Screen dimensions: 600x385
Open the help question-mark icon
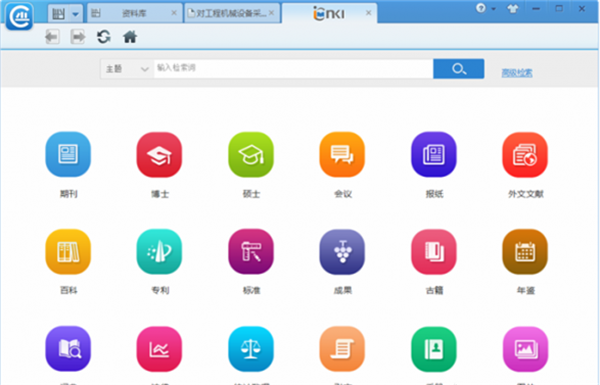(481, 8)
